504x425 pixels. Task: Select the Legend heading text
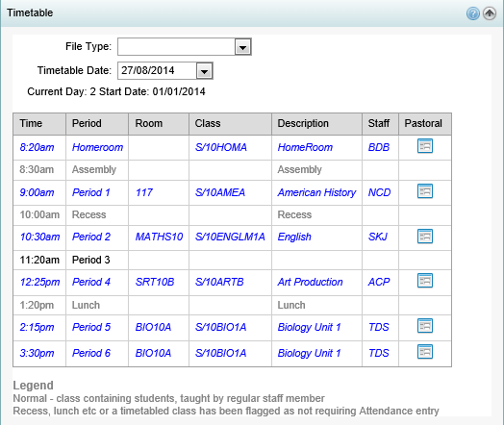(33, 386)
